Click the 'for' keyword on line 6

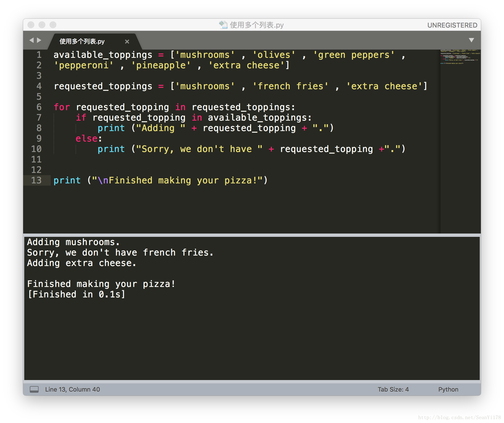click(x=62, y=107)
